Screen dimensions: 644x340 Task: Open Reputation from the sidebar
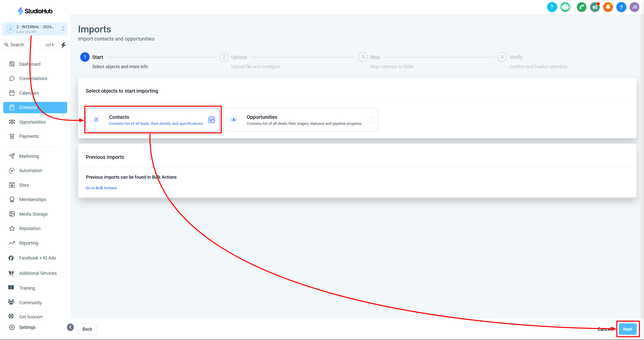30,229
